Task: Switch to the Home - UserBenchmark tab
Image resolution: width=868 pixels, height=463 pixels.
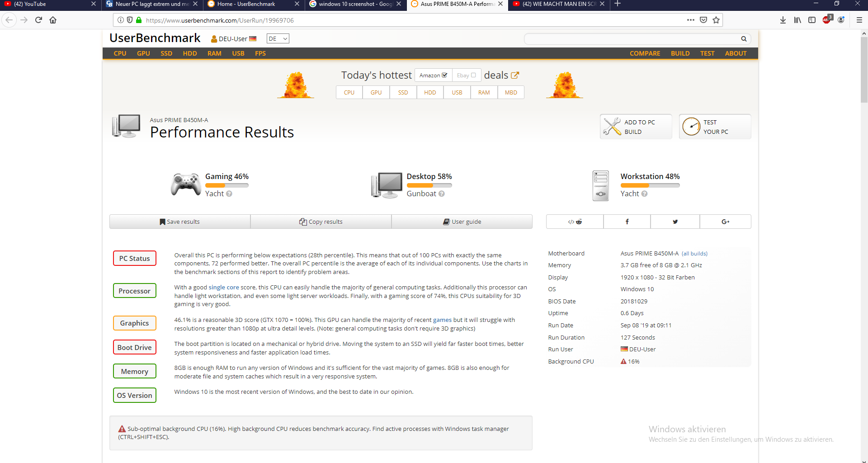Action: point(253,4)
